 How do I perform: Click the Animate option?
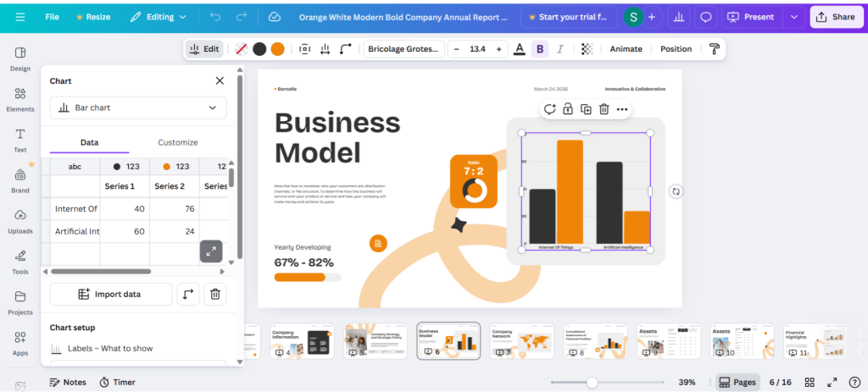click(x=626, y=49)
